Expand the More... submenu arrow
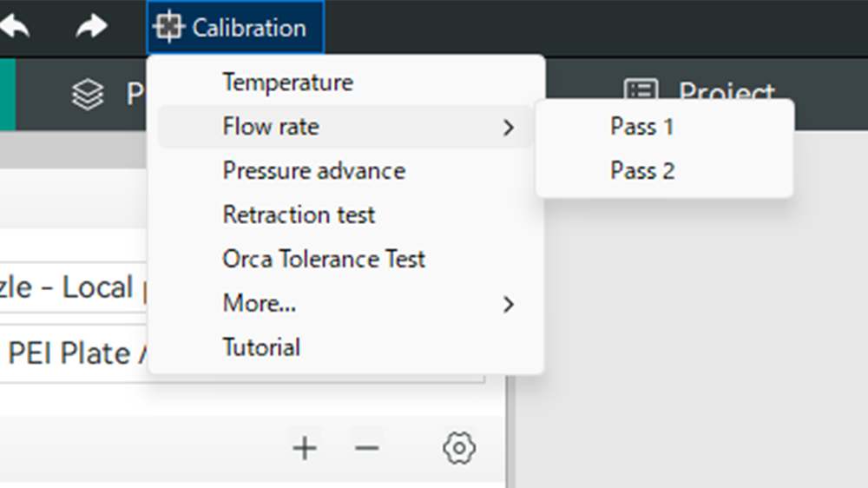The height and width of the screenshot is (488, 868). coord(509,304)
